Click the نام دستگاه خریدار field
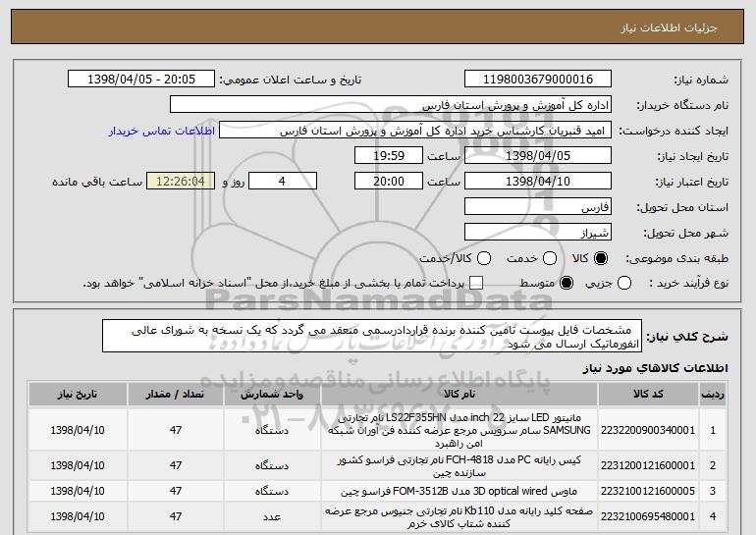756x535 pixels. pos(391,105)
